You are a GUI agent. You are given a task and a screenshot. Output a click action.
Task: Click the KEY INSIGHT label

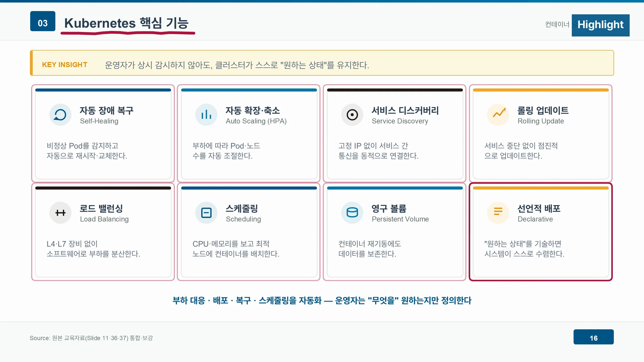pyautogui.click(x=65, y=65)
